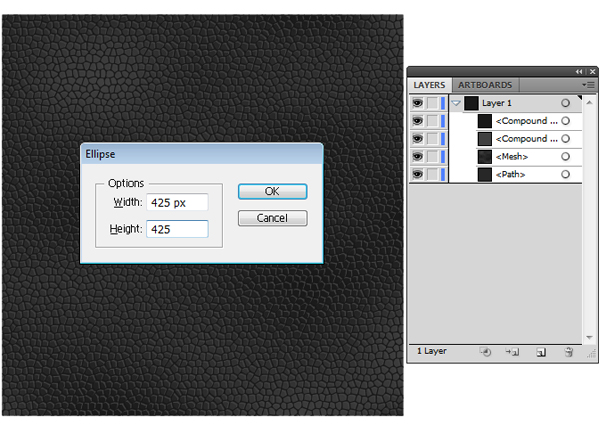Click the target circle for <Path>
The image size is (600, 427).
point(566,174)
